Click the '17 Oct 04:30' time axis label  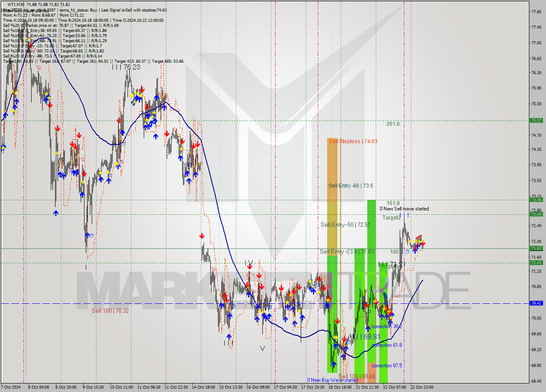coord(285,387)
